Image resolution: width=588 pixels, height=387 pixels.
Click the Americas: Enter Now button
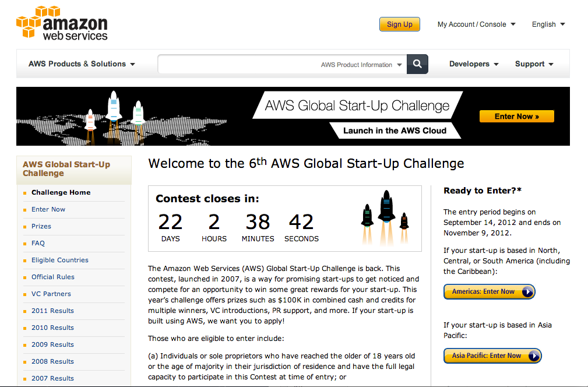coord(490,292)
